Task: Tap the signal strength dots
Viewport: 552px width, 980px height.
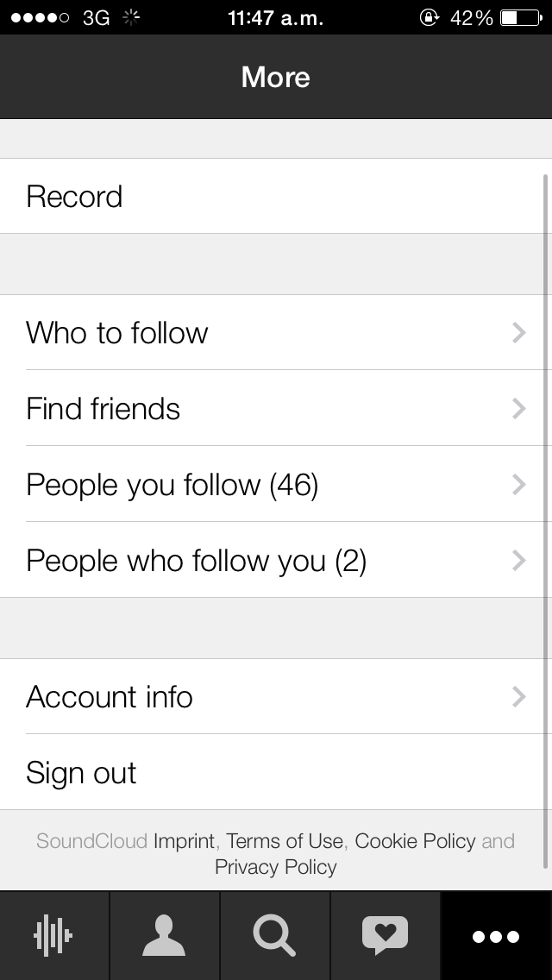Action: click(x=40, y=17)
